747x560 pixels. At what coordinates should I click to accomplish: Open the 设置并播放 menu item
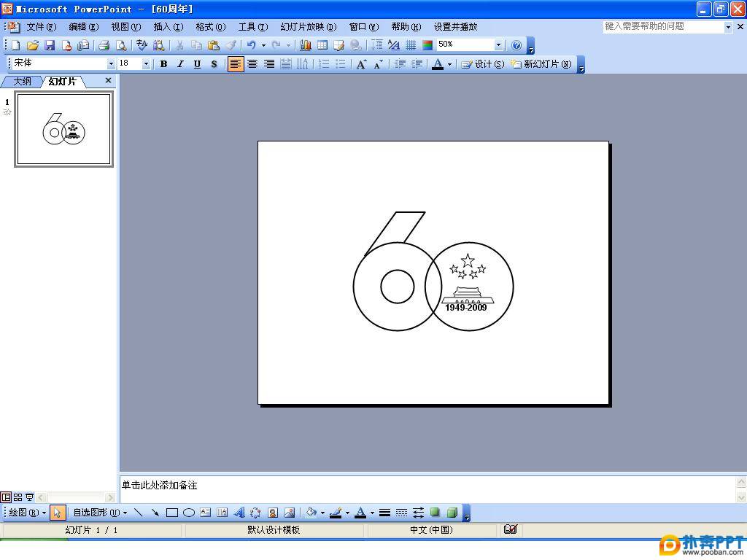tap(455, 27)
